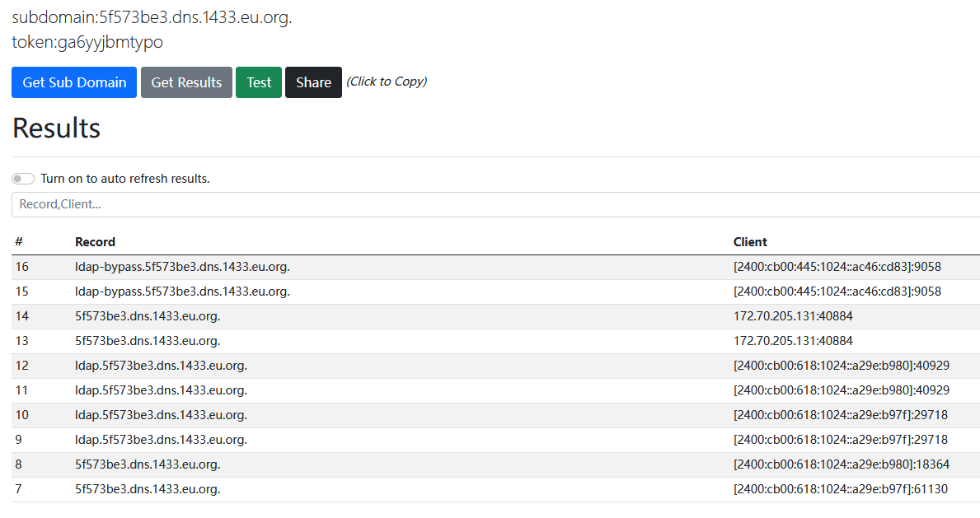The width and height of the screenshot is (980, 518).
Task: Click the client address ending in 29718 in row 10
Action: (x=840, y=415)
